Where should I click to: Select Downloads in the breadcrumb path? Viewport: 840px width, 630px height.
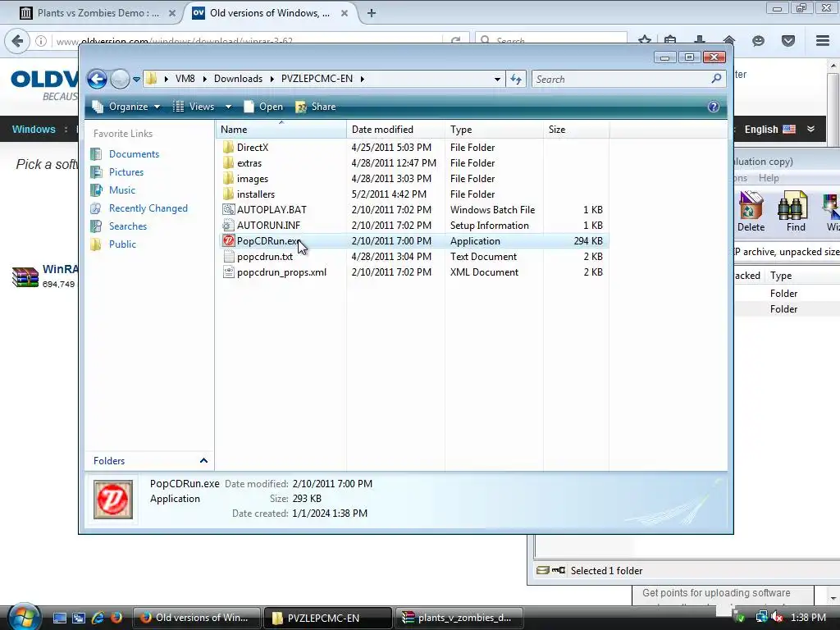[238, 79]
